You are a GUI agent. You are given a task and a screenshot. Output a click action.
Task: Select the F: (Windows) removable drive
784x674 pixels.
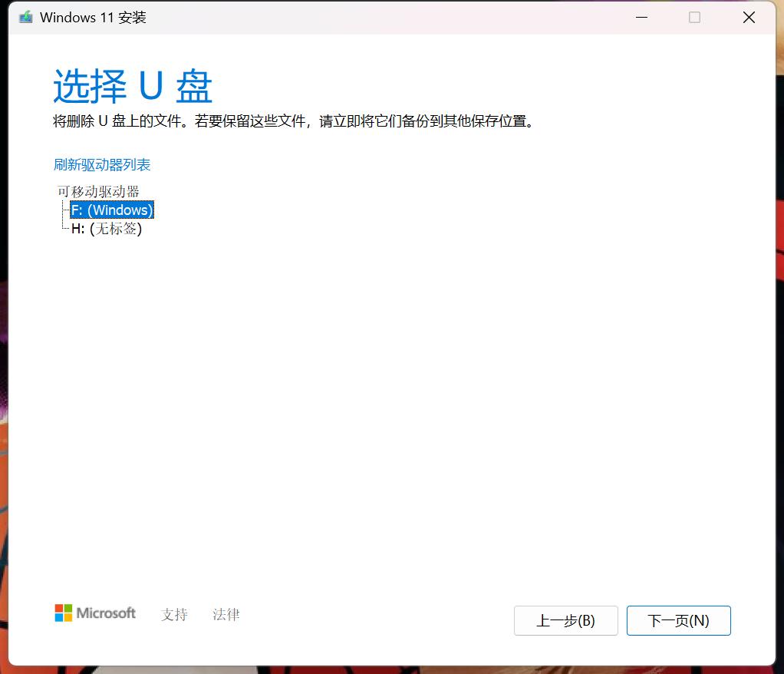111,210
